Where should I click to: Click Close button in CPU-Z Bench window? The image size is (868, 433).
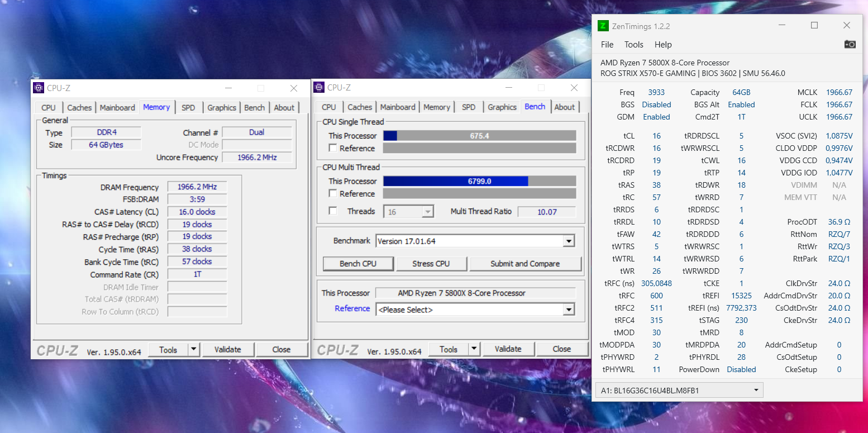click(x=562, y=349)
